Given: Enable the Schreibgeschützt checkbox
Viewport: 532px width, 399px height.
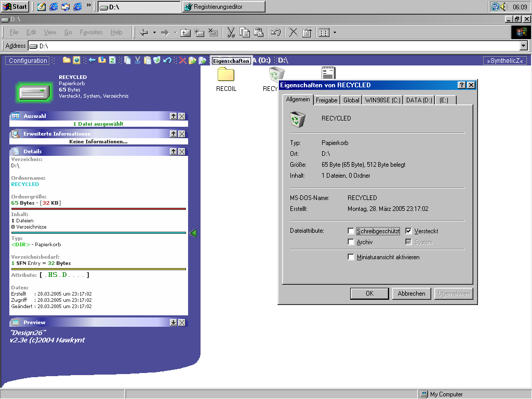Looking at the screenshot, I should 351,231.
